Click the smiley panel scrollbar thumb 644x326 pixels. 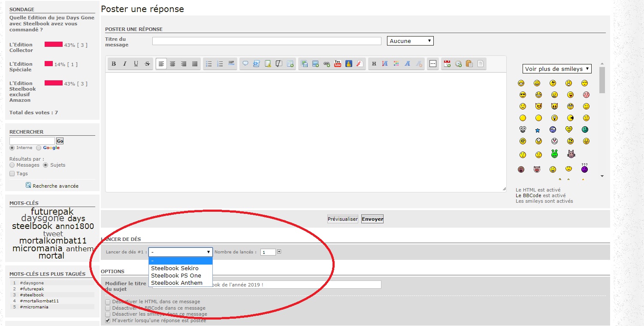coord(602,80)
